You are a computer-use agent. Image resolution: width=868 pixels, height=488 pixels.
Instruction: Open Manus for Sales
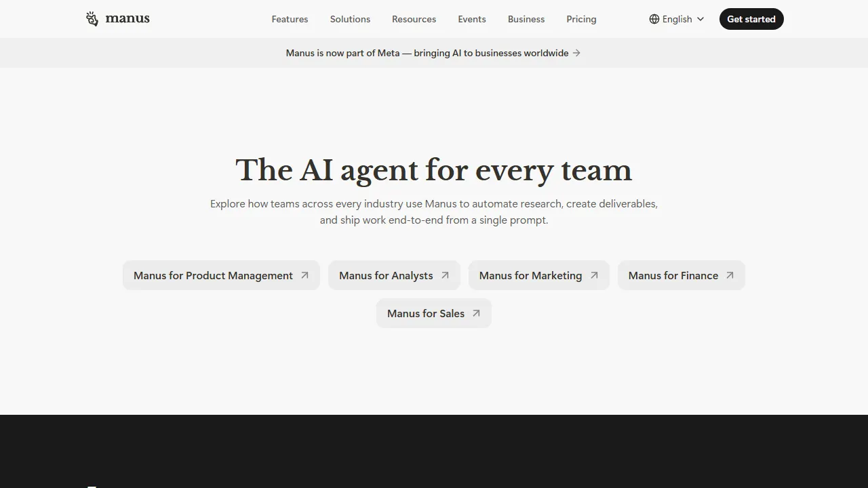click(433, 313)
